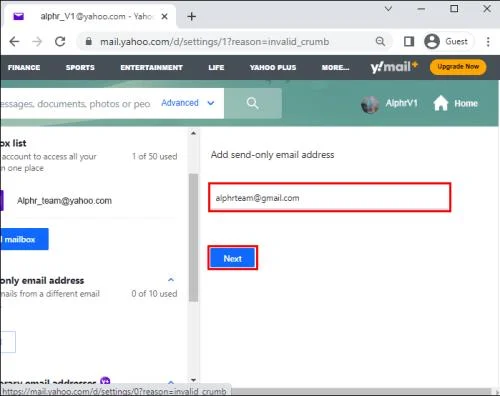Click the Yahoo Mail favicon on tab

point(18,16)
